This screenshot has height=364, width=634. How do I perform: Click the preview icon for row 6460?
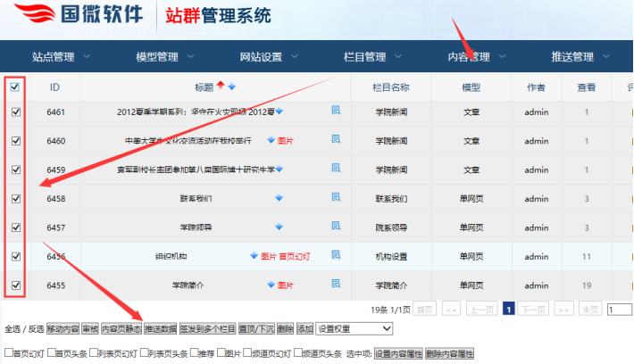click(x=337, y=140)
